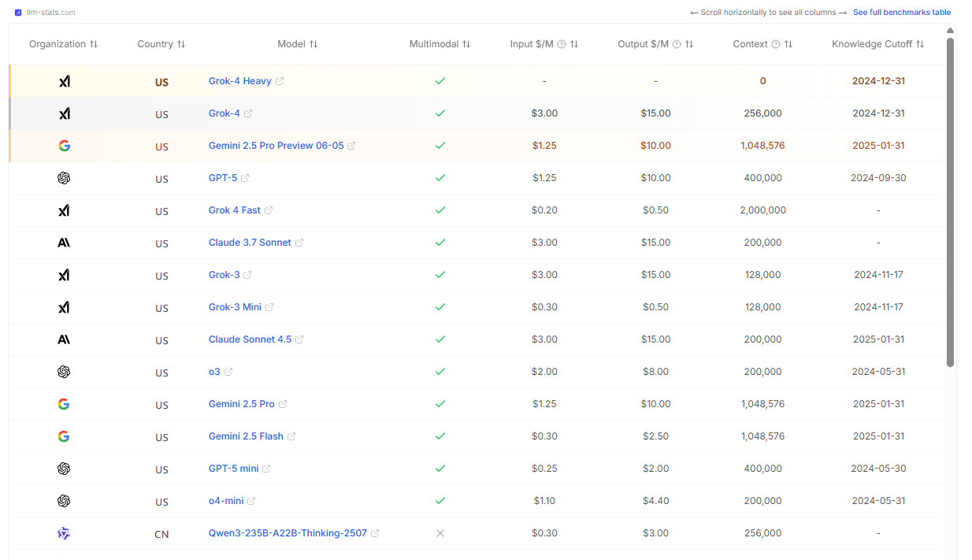
Task: Click the sort icon next to Organization
Action: (x=94, y=44)
